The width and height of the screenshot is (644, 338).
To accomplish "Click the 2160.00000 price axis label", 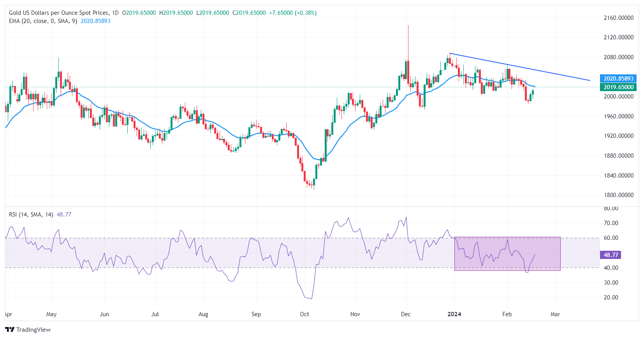I will point(618,18).
